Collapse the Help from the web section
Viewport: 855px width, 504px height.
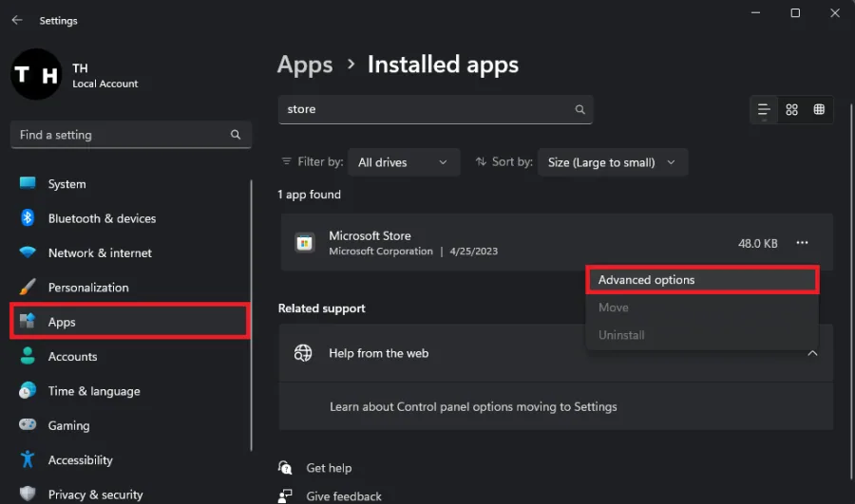tap(812, 353)
